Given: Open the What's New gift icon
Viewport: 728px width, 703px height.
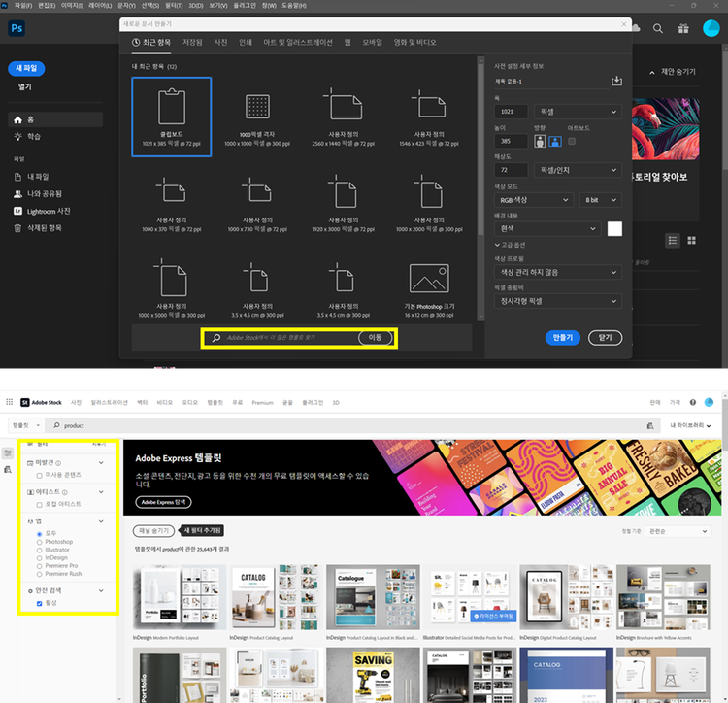Looking at the screenshot, I should click(683, 28).
